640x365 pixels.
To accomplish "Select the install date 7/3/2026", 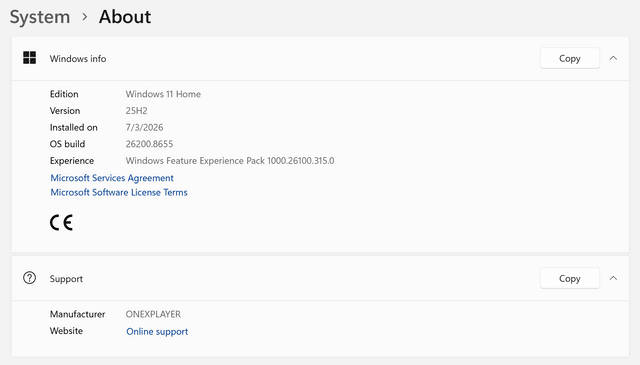I will click(x=144, y=127).
